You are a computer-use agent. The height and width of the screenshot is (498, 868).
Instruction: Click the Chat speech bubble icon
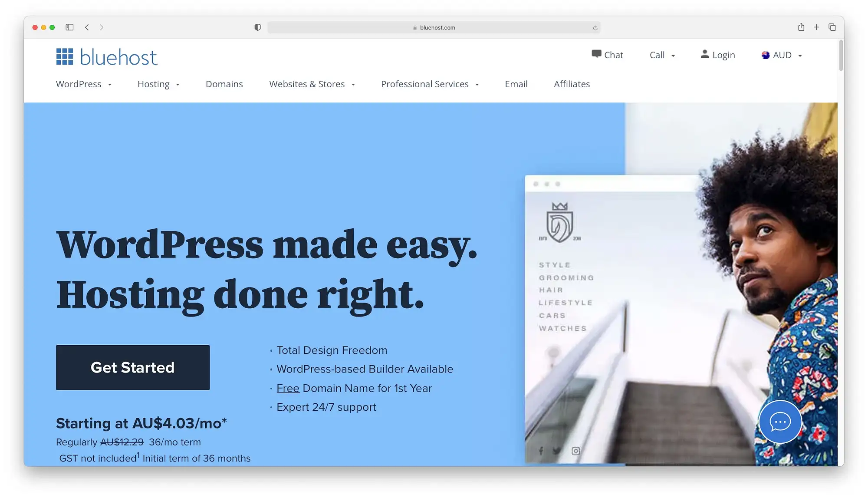595,54
